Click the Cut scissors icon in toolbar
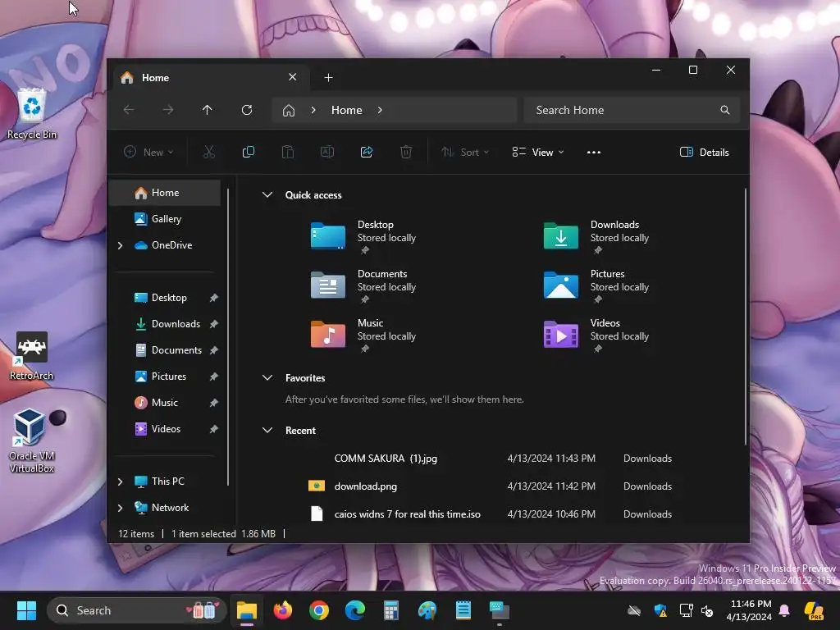840x630 pixels. click(209, 152)
